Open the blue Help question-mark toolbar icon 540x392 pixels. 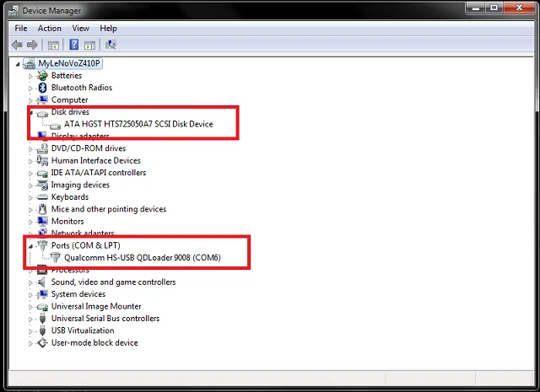click(x=73, y=45)
